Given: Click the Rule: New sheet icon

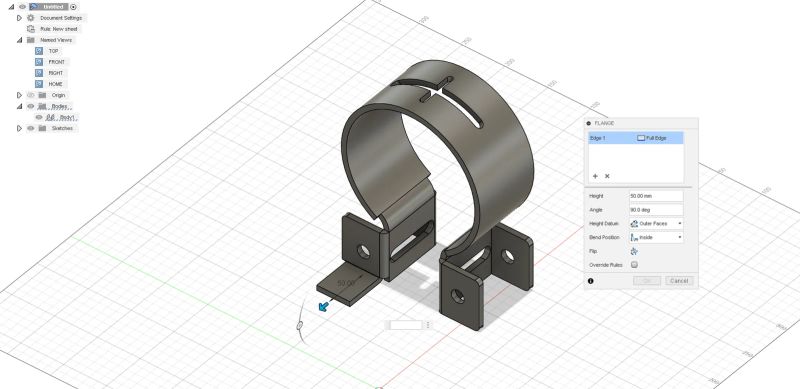Looking at the screenshot, I should [31, 29].
